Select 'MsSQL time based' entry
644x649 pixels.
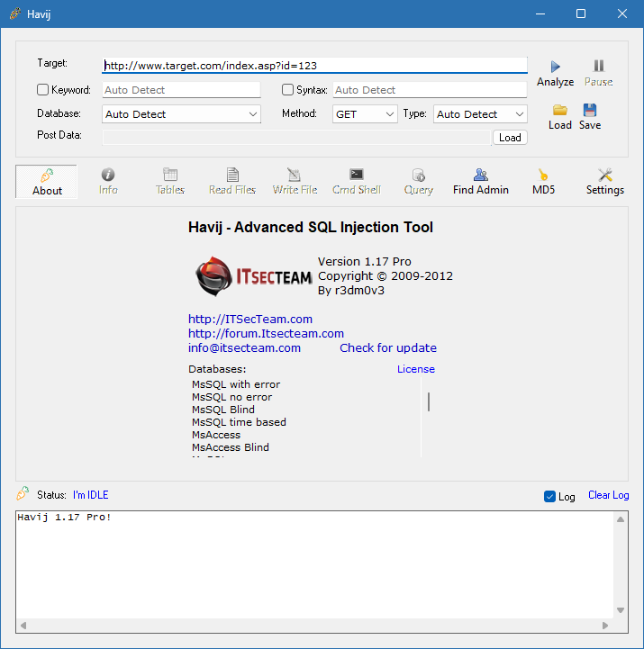coord(239,422)
